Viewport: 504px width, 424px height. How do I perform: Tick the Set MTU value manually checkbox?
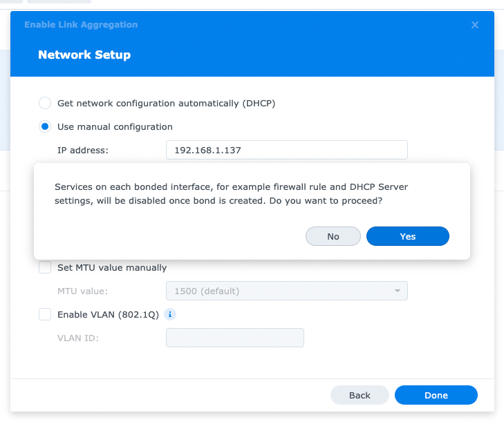(45, 267)
